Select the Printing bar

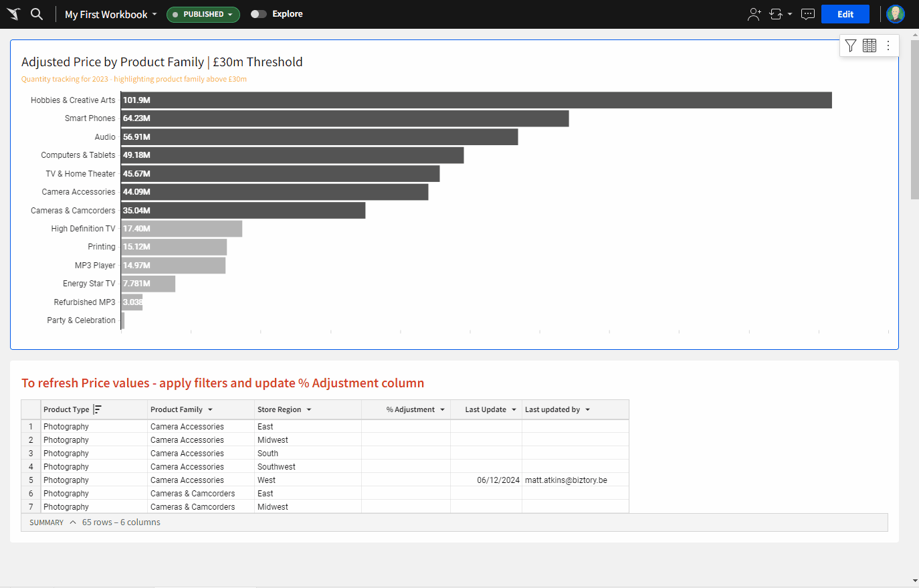(x=174, y=247)
